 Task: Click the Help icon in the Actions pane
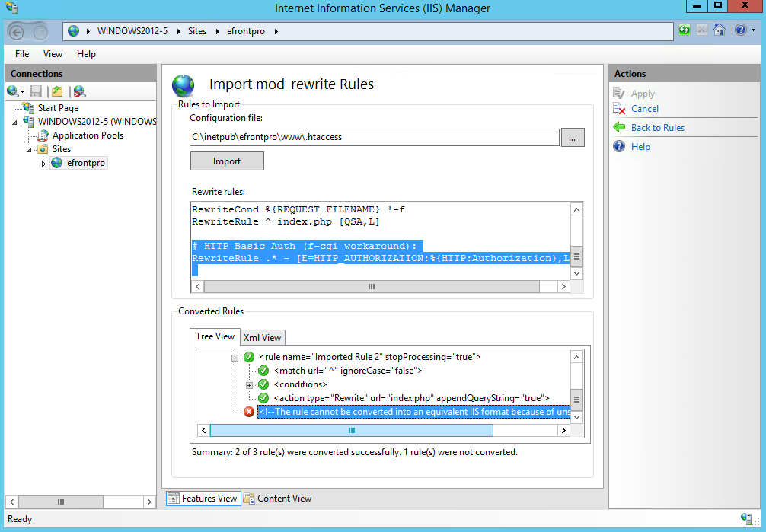click(619, 147)
